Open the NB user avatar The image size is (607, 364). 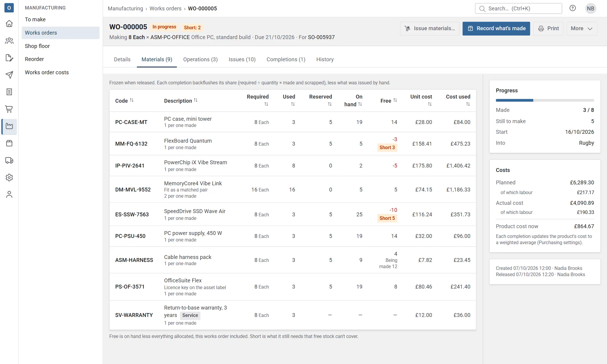(x=590, y=8)
